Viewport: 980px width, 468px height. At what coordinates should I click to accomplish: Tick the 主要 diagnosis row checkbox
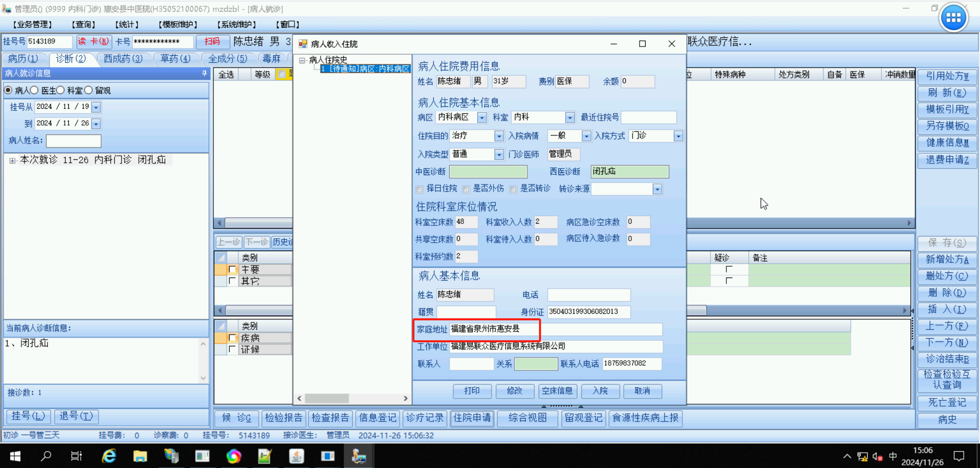coord(232,269)
